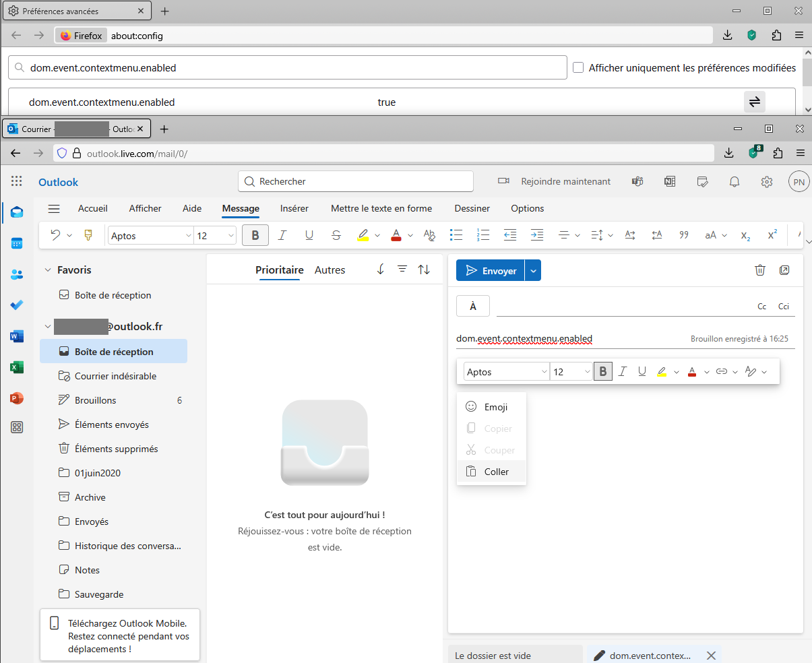Select the Autres inbox tab
The height and width of the screenshot is (663, 812).
click(x=330, y=270)
